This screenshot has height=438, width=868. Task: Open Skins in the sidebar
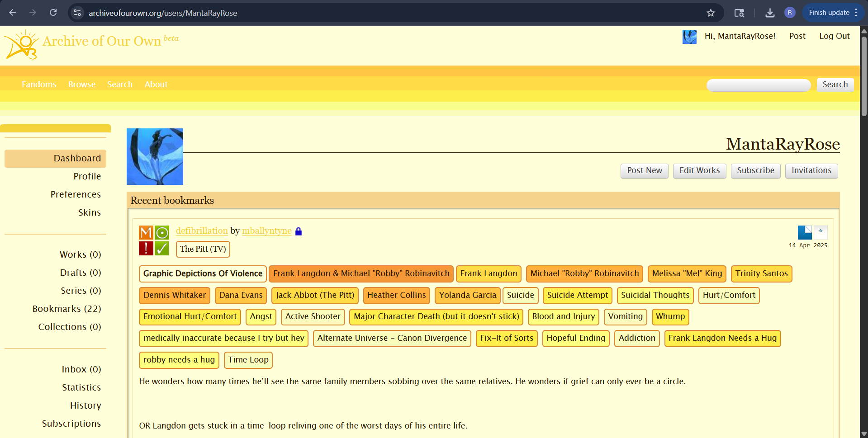[89, 212]
